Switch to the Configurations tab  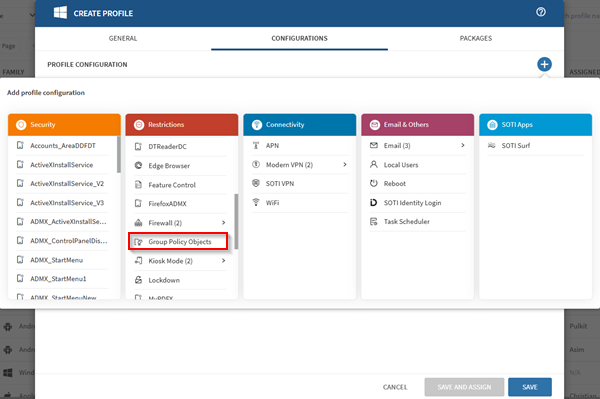click(x=299, y=38)
